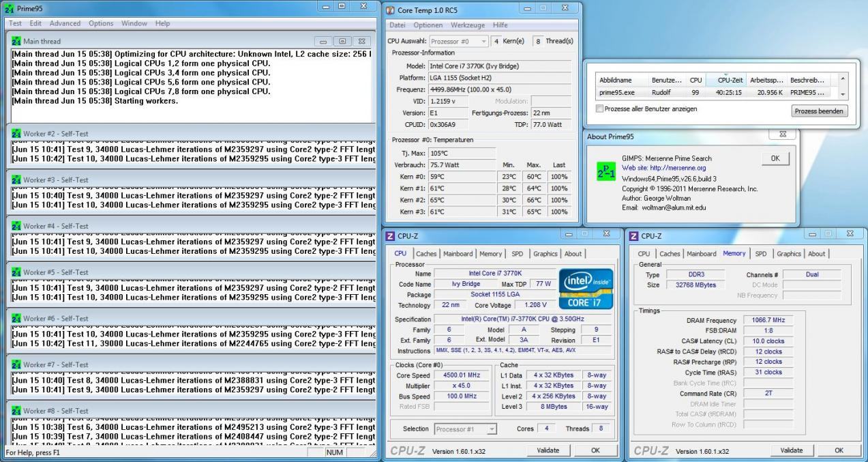Open the Datei menu in Core Temp
Viewport: 868px width, 462px height.
(x=398, y=25)
